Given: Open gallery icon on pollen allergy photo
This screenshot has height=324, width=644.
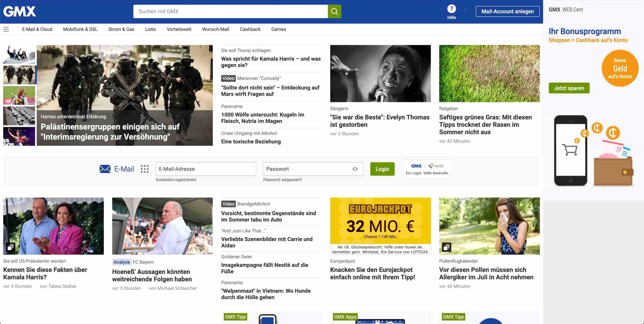Looking at the screenshot, I should (x=446, y=247).
